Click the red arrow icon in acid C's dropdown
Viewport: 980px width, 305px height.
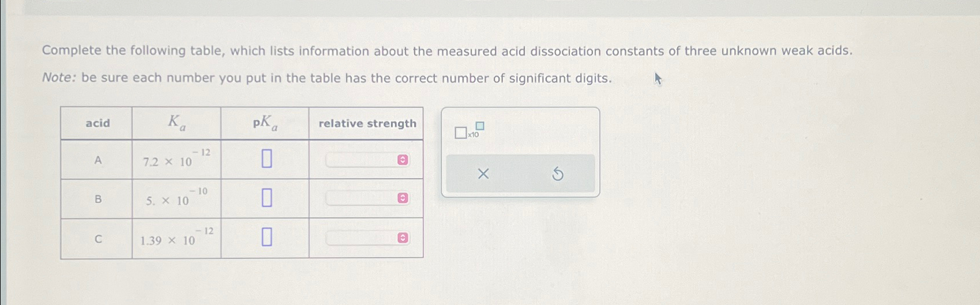pos(403,238)
